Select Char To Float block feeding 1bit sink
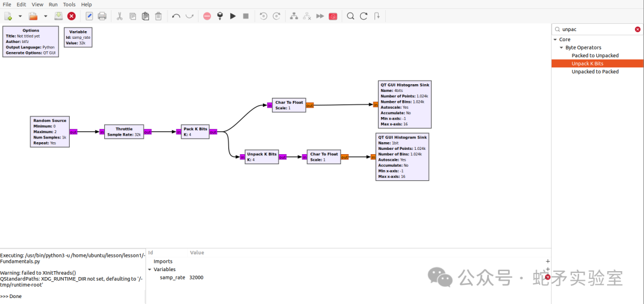The image size is (644, 304). [324, 156]
